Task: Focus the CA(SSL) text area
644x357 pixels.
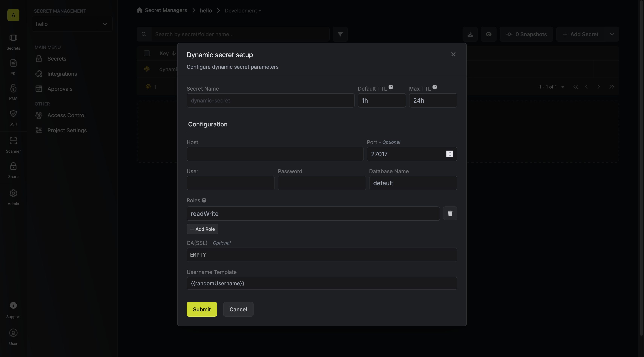Action: point(322,255)
